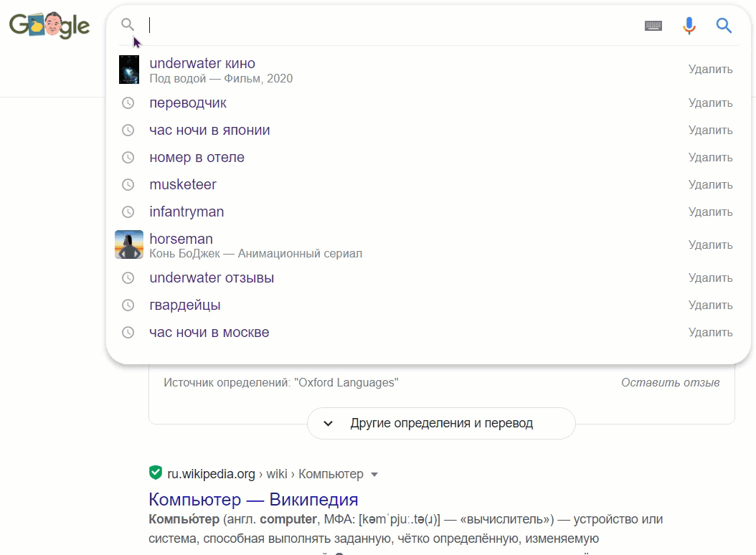Image resolution: width=756 pixels, height=555 pixels.
Task: Click the clock icon beside номер в отеле
Action: (128, 157)
